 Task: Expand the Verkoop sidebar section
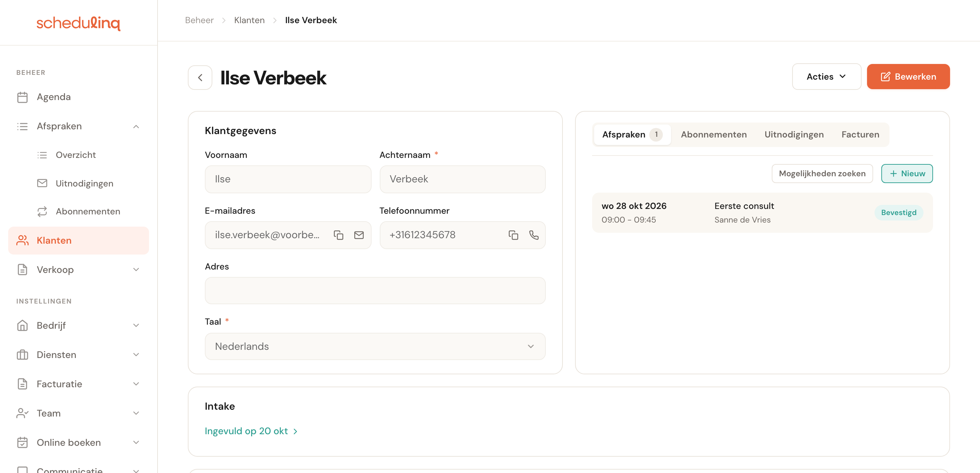(136, 270)
